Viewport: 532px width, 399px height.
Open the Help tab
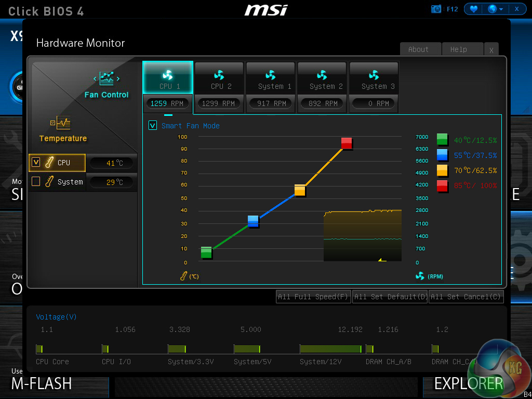pos(462,49)
